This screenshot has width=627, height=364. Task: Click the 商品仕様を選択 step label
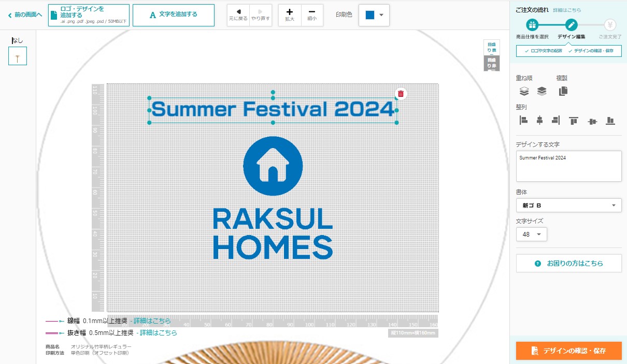532,37
